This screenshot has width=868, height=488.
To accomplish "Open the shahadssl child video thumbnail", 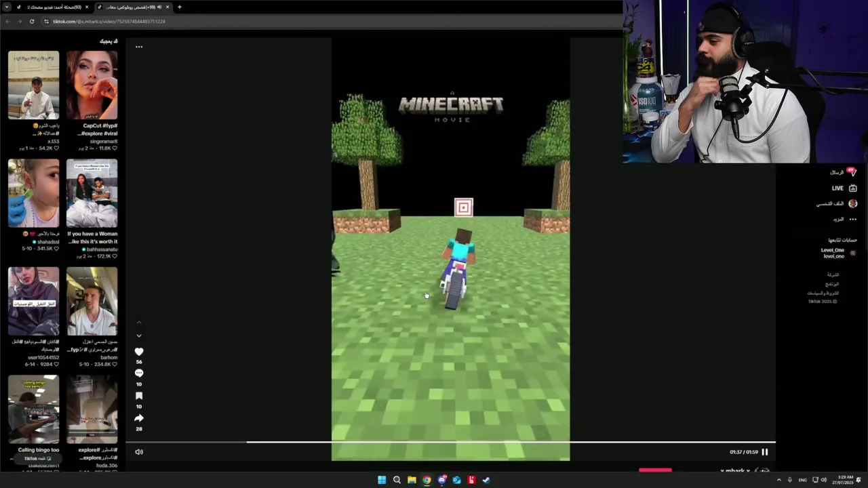I will [33, 193].
